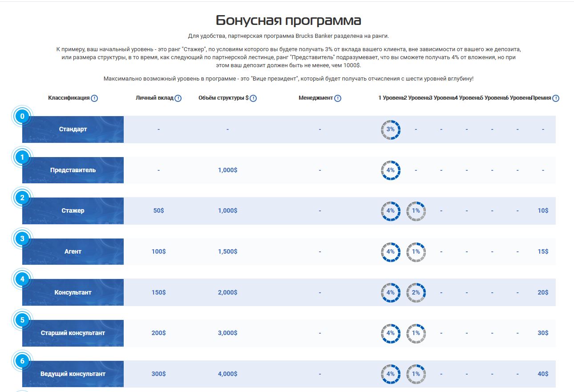Click the Ведущий консультант rank banner

[73, 374]
